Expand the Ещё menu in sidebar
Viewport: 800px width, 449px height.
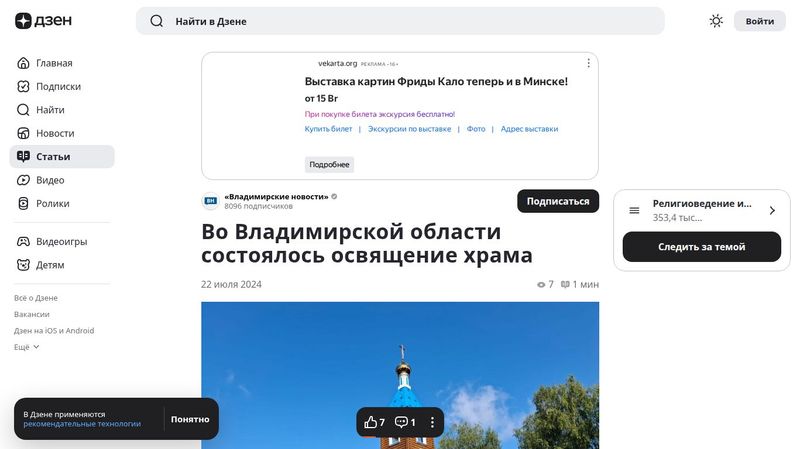(x=27, y=347)
